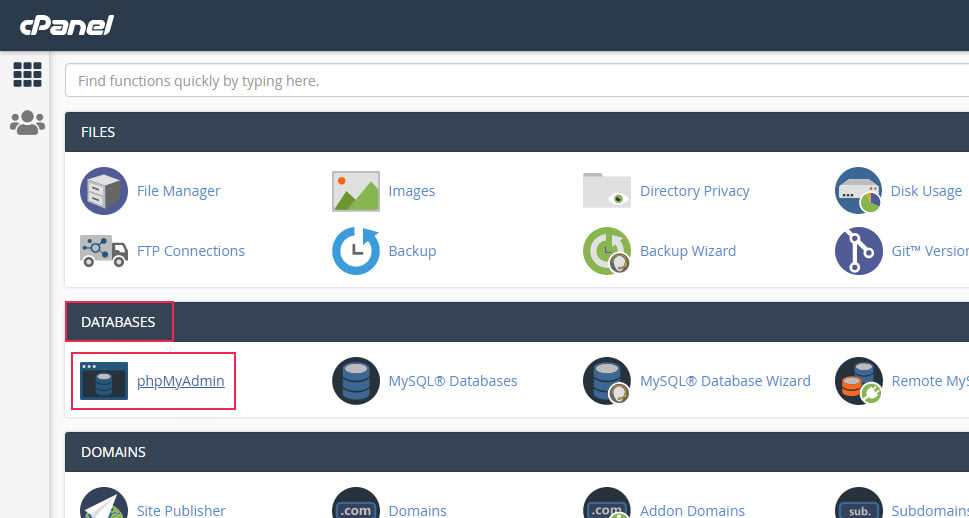Click the cPanel logo

67,25
